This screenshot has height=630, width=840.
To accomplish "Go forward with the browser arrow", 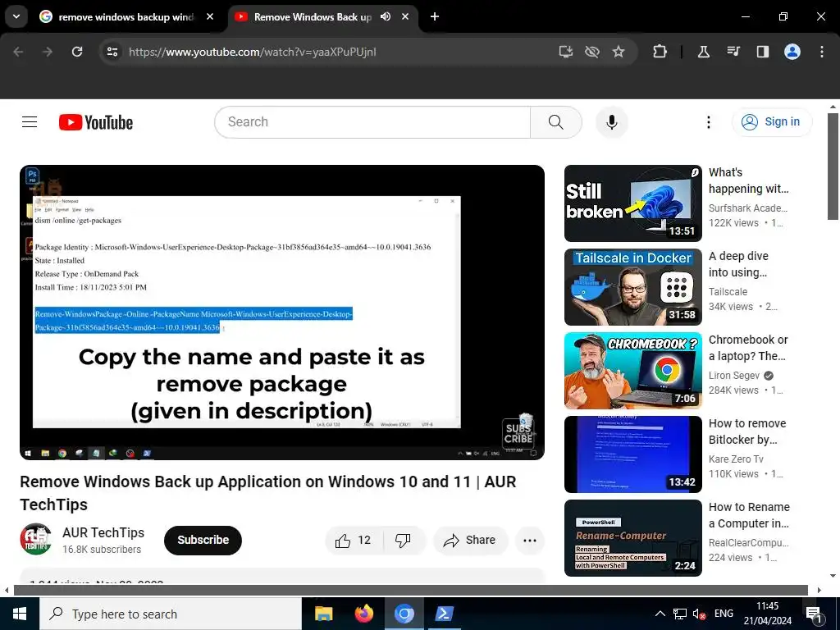I will (48, 52).
